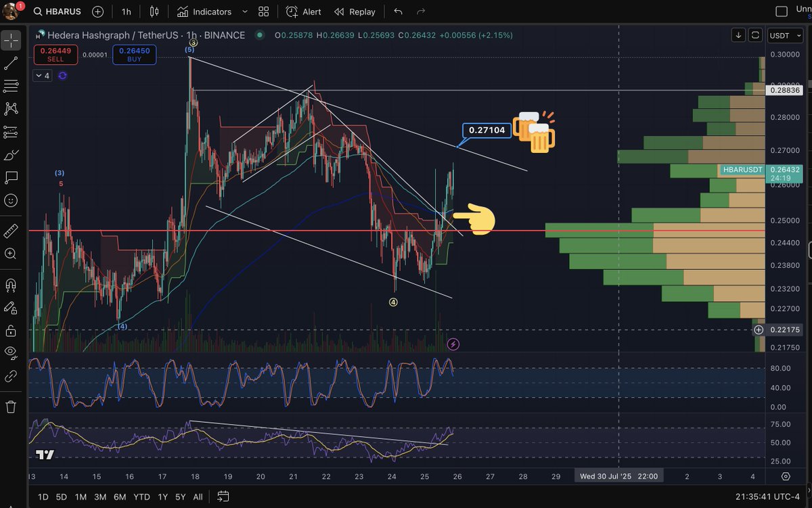Select the ruler measure tool
This screenshot has width=812, height=508.
pyautogui.click(x=11, y=231)
